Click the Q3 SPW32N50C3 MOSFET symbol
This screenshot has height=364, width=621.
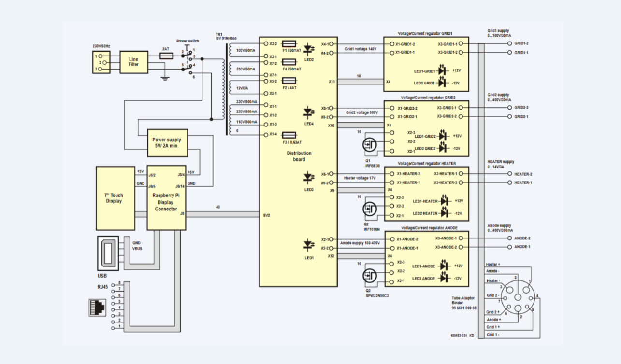tap(370, 276)
